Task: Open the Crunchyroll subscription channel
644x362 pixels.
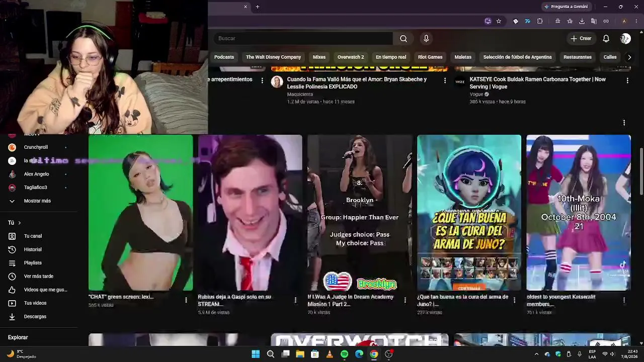Action: (x=36, y=147)
